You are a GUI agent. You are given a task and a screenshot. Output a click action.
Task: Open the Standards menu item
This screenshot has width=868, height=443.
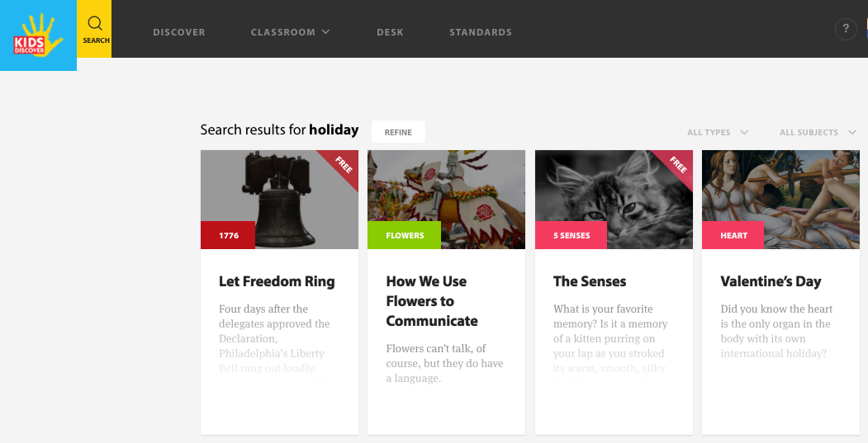click(x=481, y=32)
